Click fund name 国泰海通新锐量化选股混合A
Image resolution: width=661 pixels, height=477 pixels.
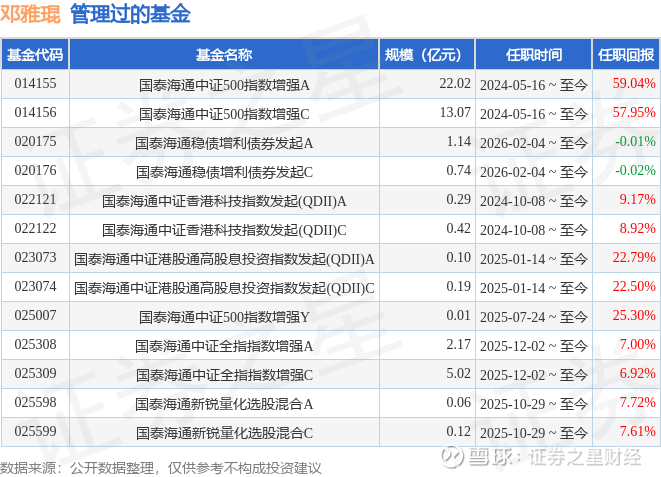coord(224,404)
